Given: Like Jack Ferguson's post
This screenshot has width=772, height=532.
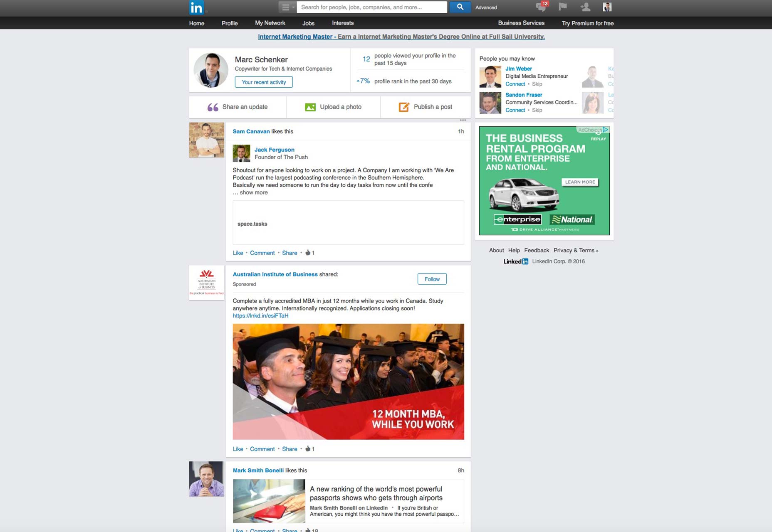Looking at the screenshot, I should click(x=238, y=253).
